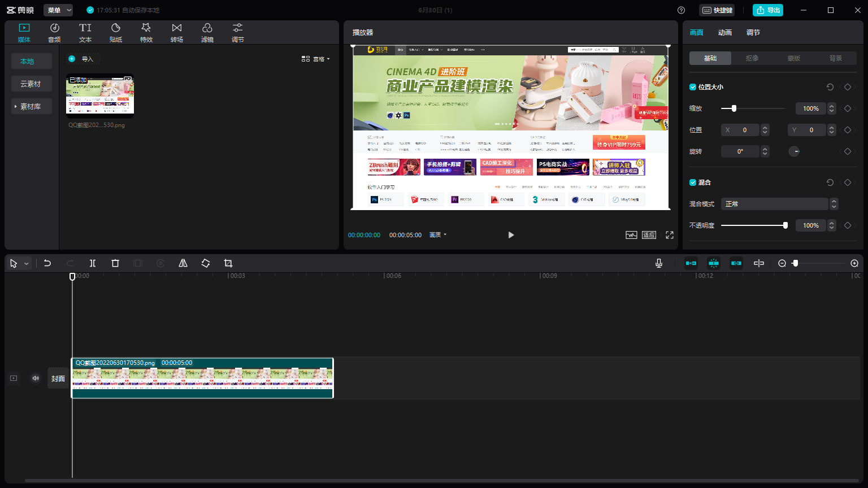Click the 不透明度 100% value field
Screen dimensions: 868x488
click(811, 225)
